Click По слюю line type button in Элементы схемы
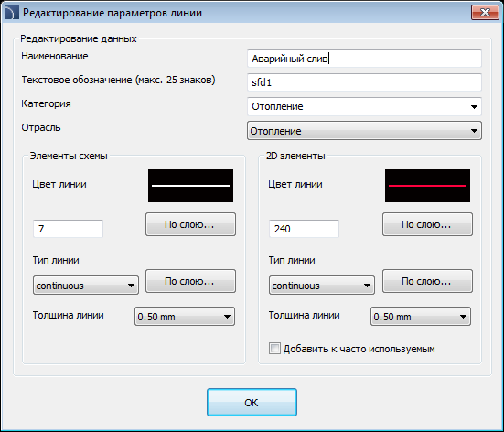The image size is (504, 432). [x=190, y=281]
